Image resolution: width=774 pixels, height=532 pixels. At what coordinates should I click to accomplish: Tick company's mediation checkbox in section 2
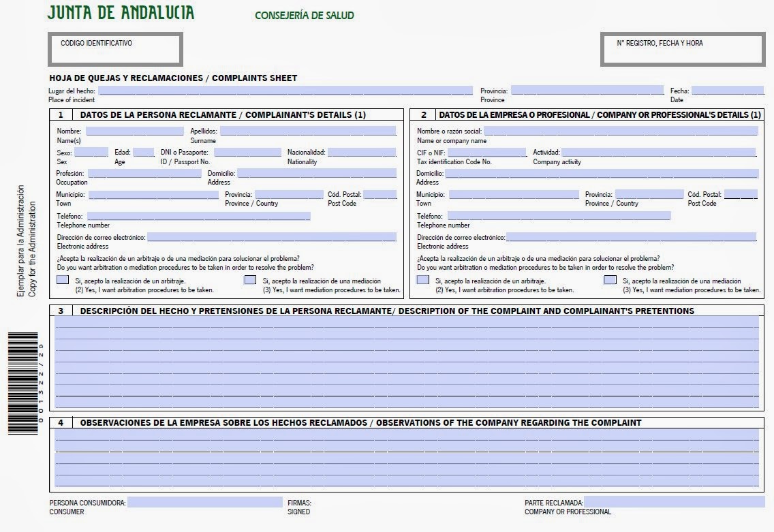610,280
